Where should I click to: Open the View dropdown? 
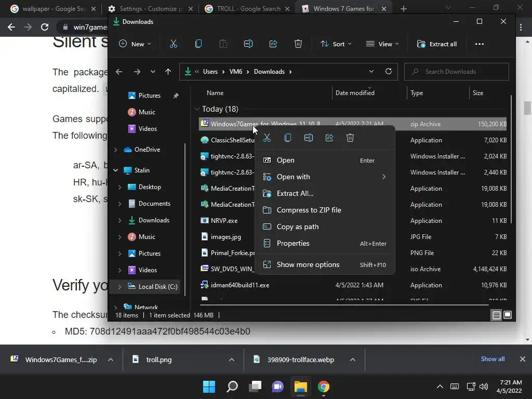pos(382,44)
